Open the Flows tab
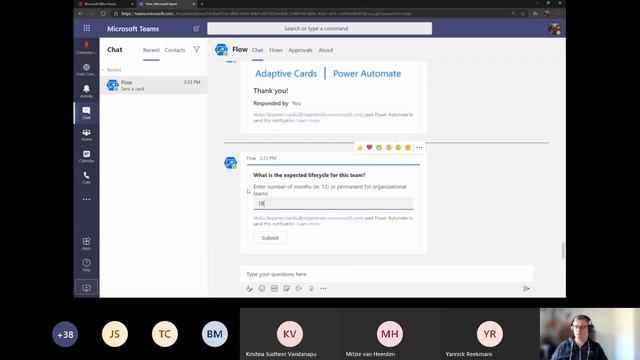 tap(276, 50)
